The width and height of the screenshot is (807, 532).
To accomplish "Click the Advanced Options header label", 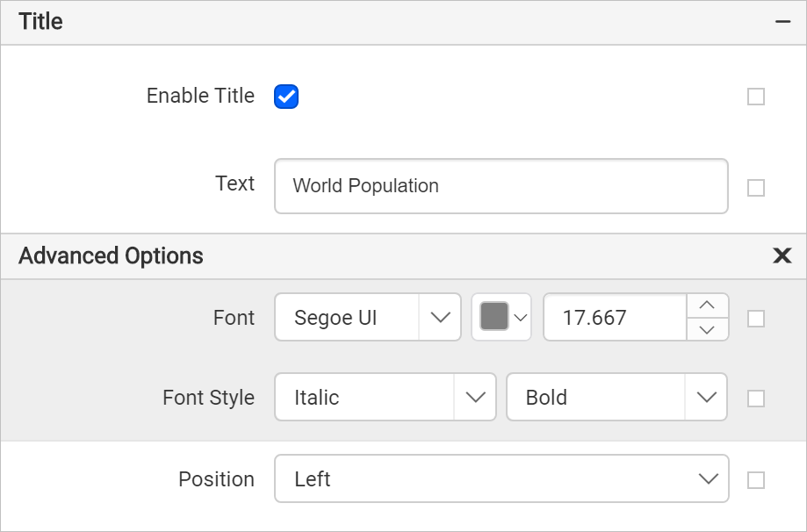I will pyautogui.click(x=111, y=256).
